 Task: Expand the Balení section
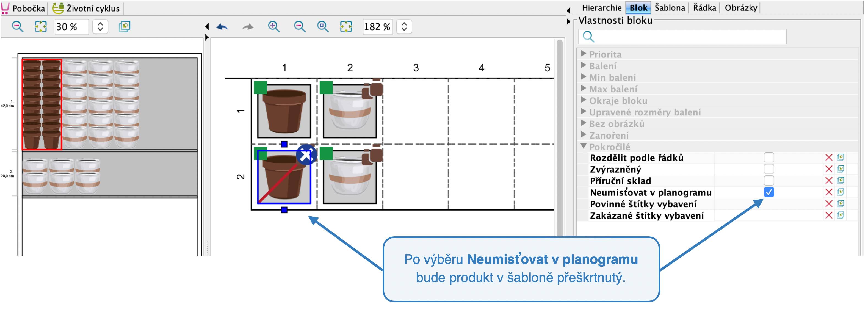pyautogui.click(x=583, y=65)
